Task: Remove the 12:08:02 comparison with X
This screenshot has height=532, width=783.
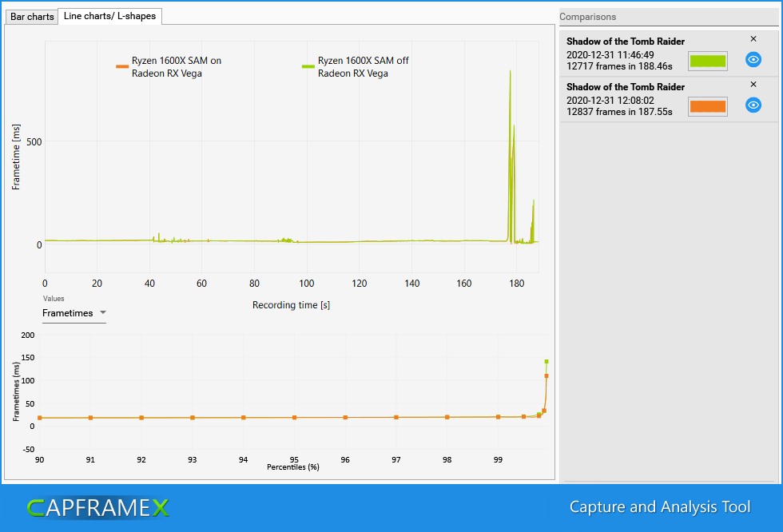Action: (753, 85)
